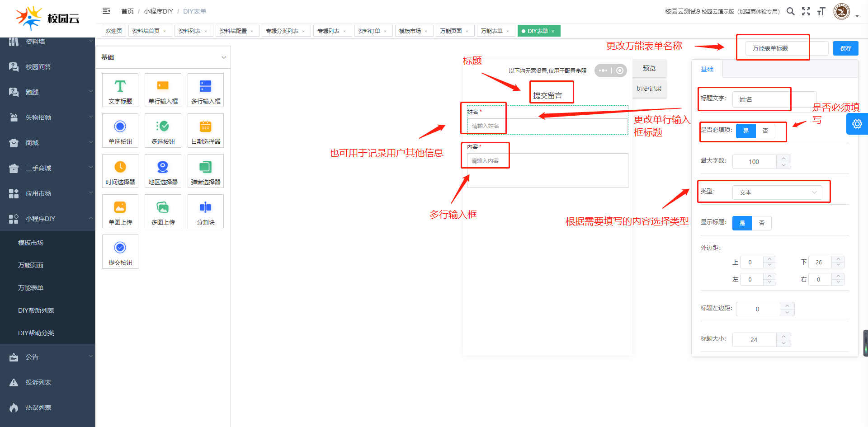The height and width of the screenshot is (427, 868).
Task: Expand the 跑腿 sidebar menu
Action: coord(47,92)
